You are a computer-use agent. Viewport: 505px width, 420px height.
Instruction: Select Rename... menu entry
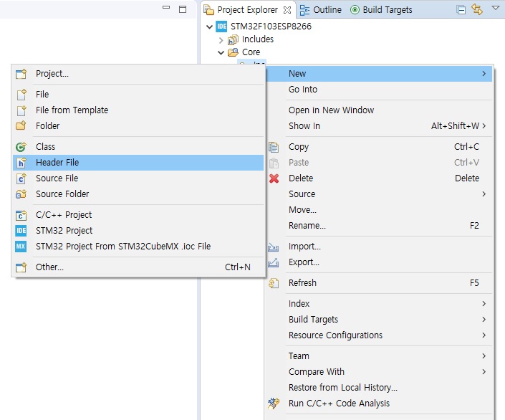tap(380, 226)
